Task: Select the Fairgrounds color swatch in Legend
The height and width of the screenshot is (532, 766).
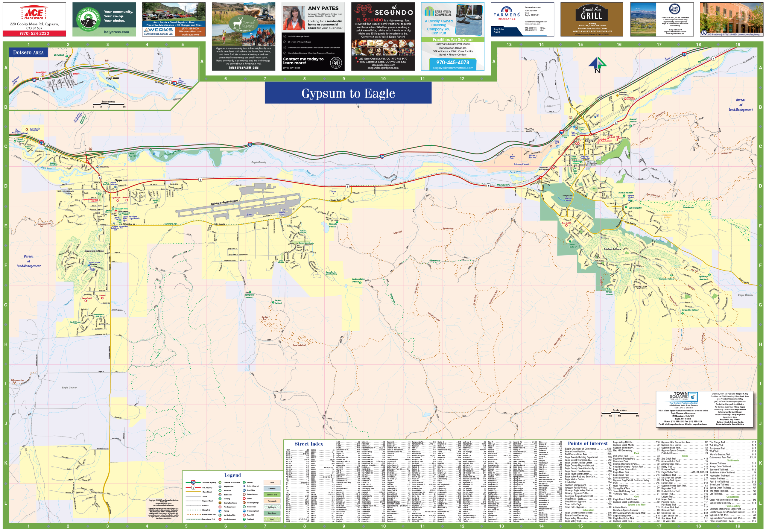Action: (272, 501)
